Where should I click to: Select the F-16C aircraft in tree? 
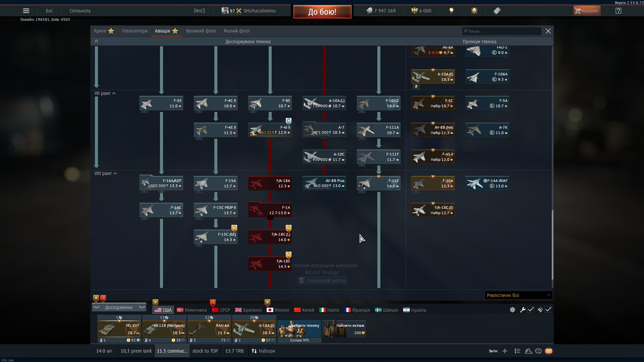coord(161,210)
